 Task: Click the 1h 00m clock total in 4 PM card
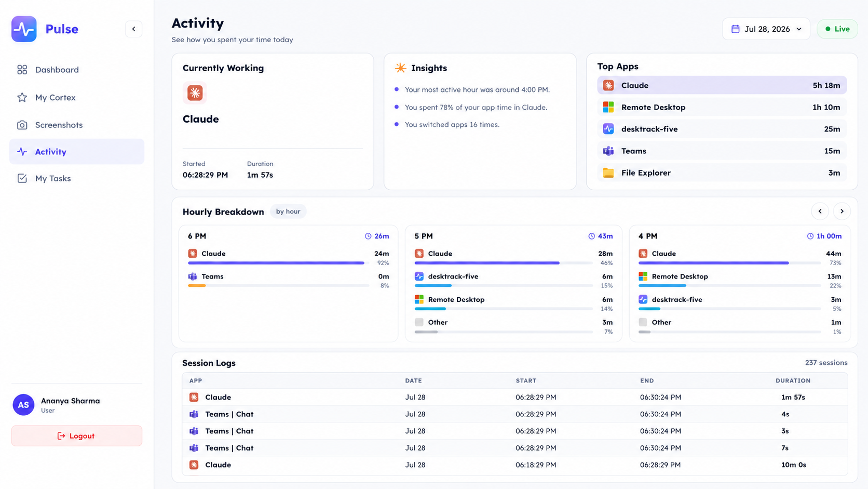824,236
